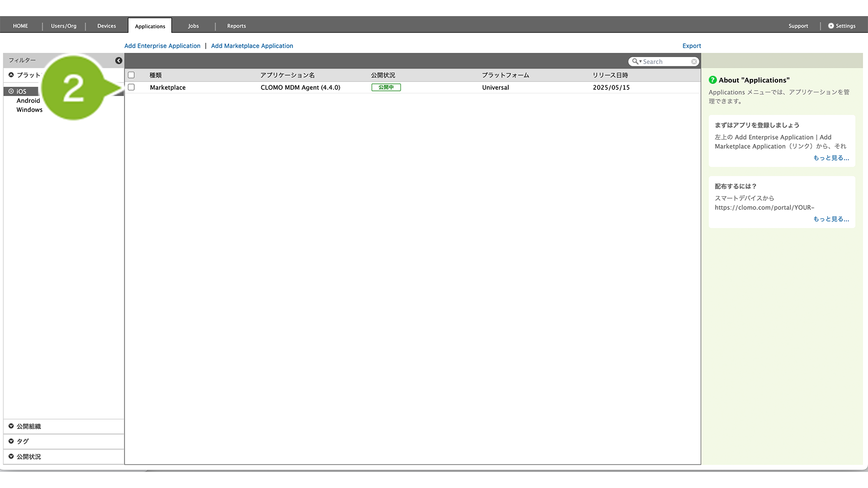Click the green help question mark icon
Screen dimensions: 868x488
click(x=713, y=80)
